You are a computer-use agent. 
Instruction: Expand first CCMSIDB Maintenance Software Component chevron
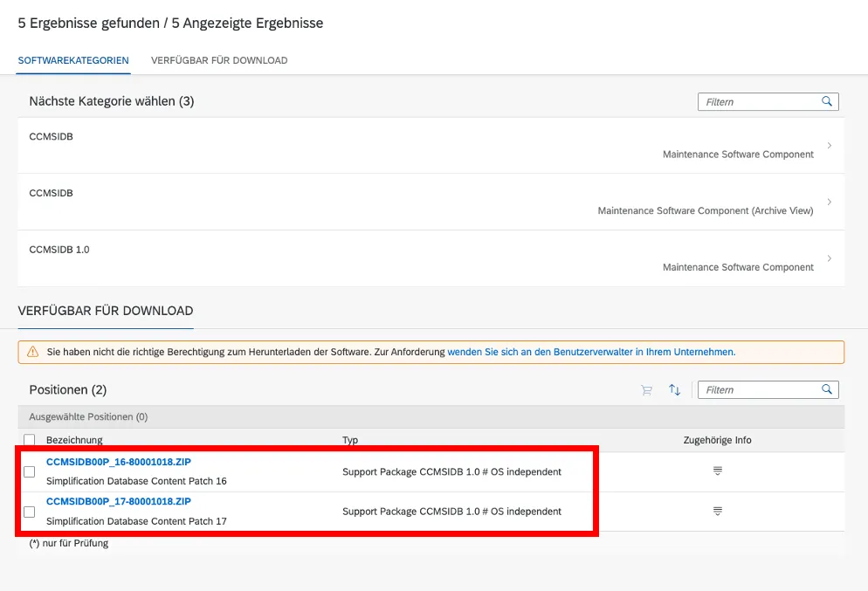click(829, 146)
